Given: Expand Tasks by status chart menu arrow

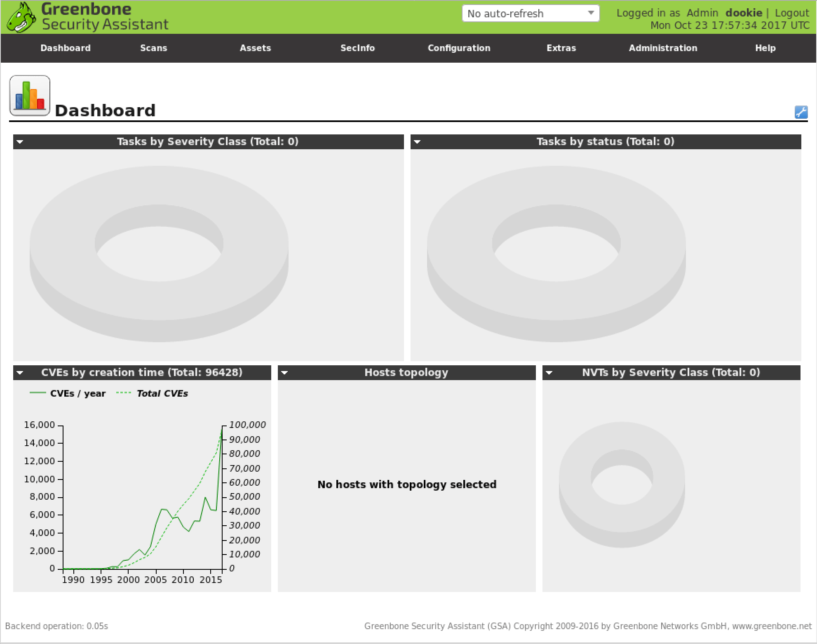Looking at the screenshot, I should [417, 142].
